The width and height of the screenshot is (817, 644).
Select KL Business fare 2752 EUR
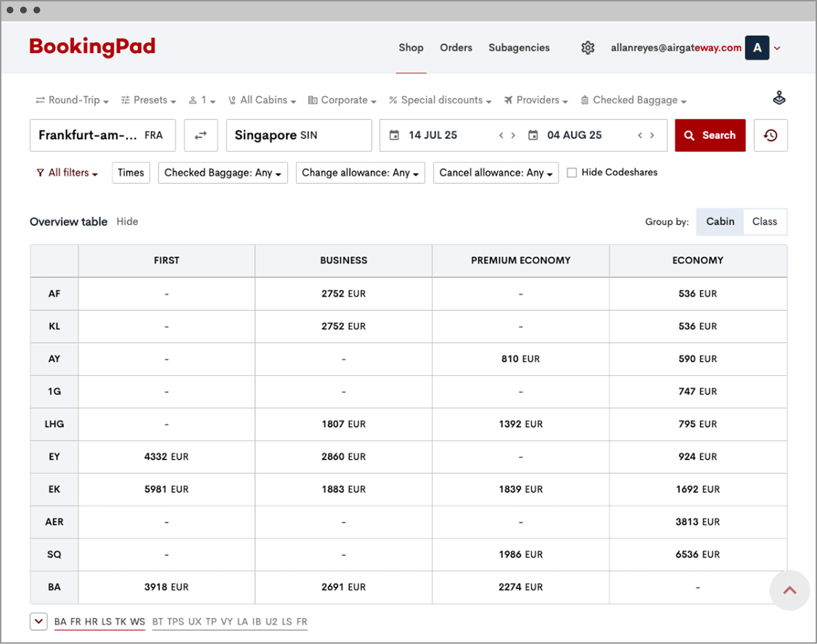[343, 326]
